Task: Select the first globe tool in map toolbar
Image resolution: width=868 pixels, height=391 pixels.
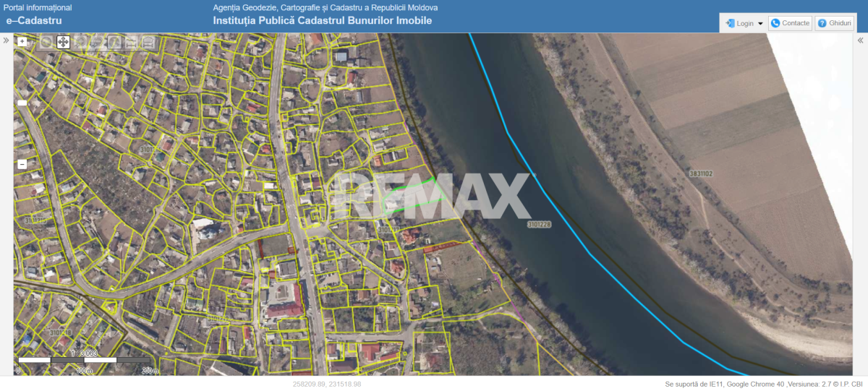Action: click(x=46, y=42)
